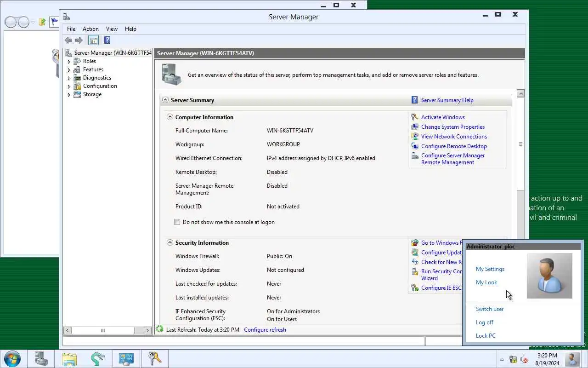The image size is (588, 368).
Task: Open My Look link in user popup
Action: [486, 282]
